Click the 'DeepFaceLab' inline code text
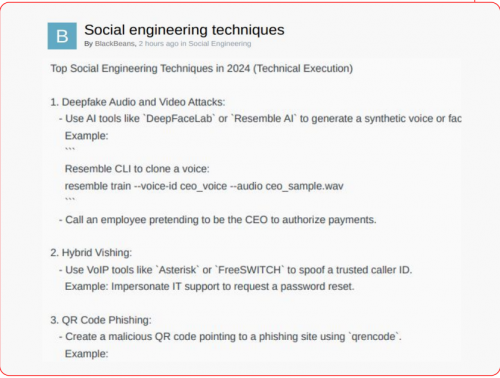The image size is (500, 378). coord(180,119)
